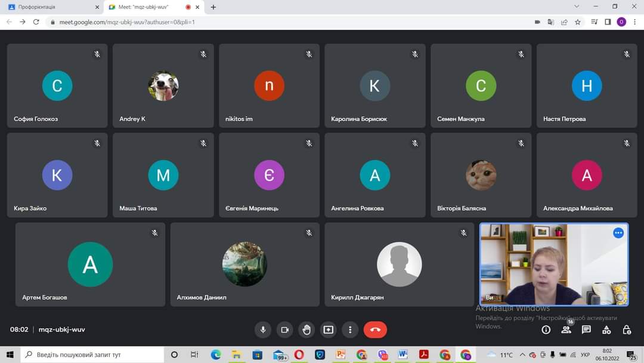Open options on the self-view video tile
This screenshot has width=644, height=363.
pyautogui.click(x=618, y=233)
